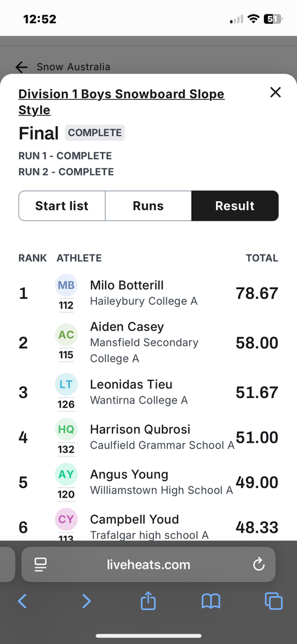
Task: Tap the AY avatar for Angus Young
Action: (66, 474)
